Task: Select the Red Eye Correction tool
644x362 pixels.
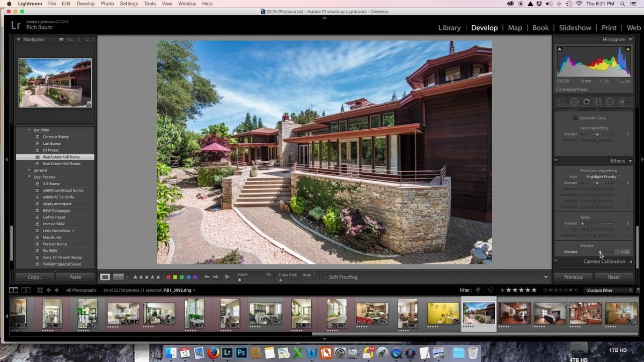Action: [x=587, y=101]
